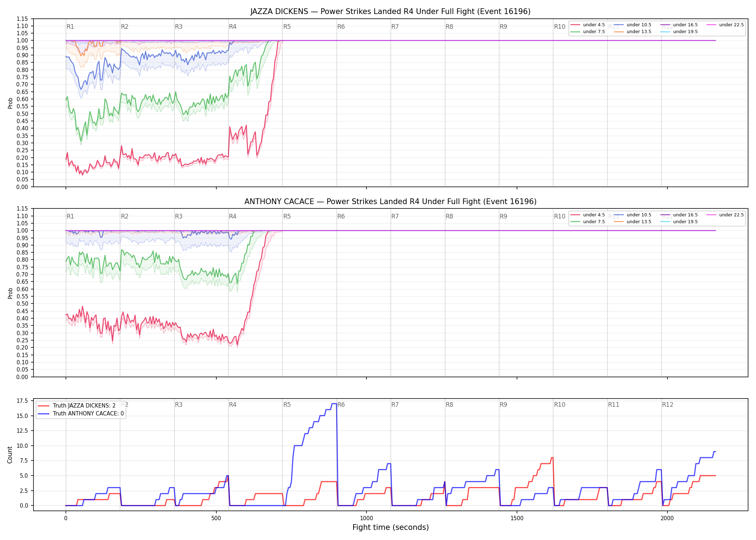Screen dimensions: 756x540
Task: Select 'under 22.5' in Anthony Cacace legend
Action: click(725, 215)
